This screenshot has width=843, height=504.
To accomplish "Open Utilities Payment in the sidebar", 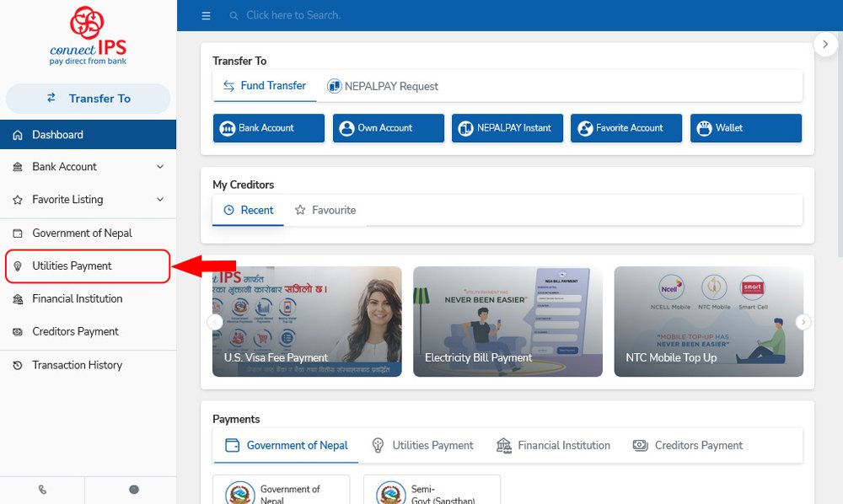I will (x=89, y=266).
